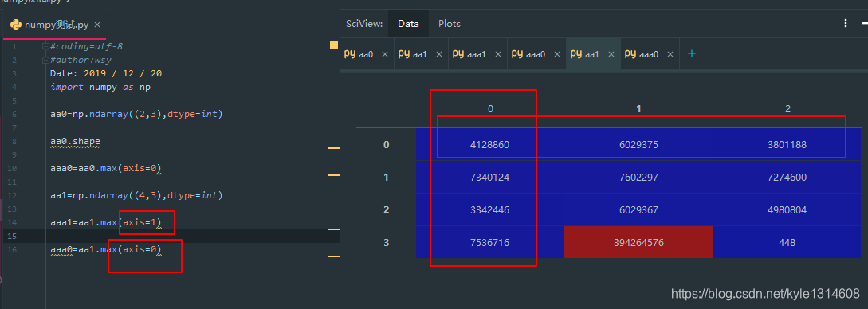
Task: Select row header 1 in the data table
Action: [387, 178]
